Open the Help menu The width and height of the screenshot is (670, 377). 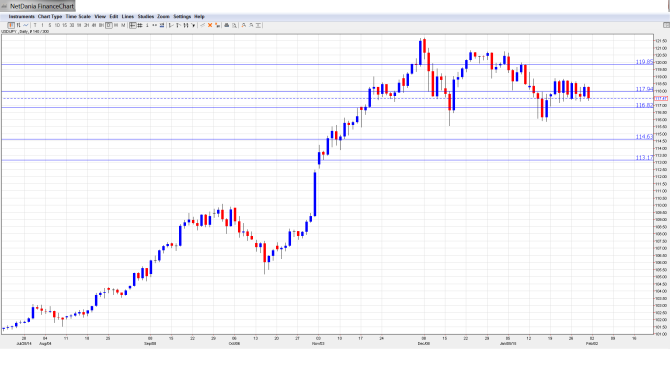(x=200, y=17)
